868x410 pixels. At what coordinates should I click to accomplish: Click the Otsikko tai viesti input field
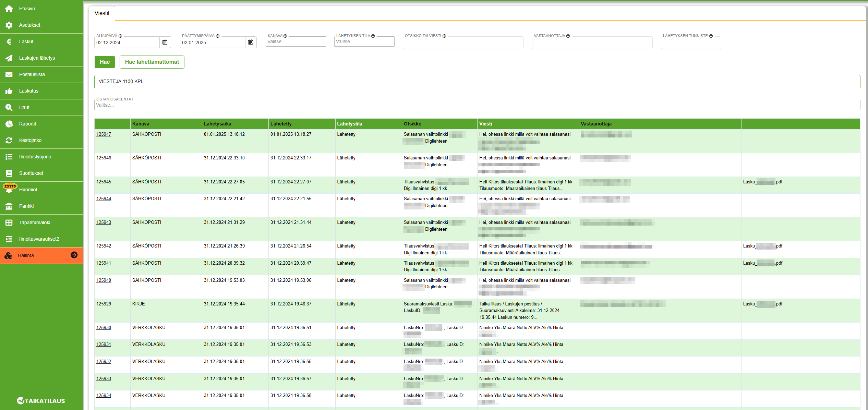463,43
